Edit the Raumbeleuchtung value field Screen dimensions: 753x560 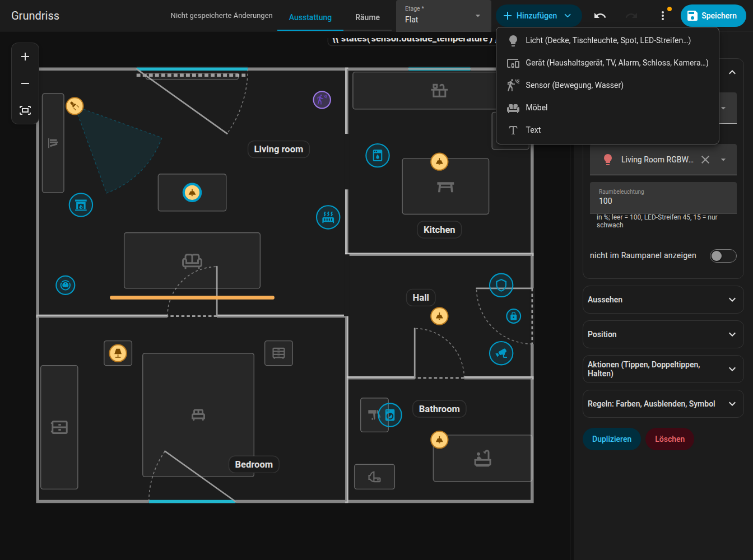click(x=663, y=198)
